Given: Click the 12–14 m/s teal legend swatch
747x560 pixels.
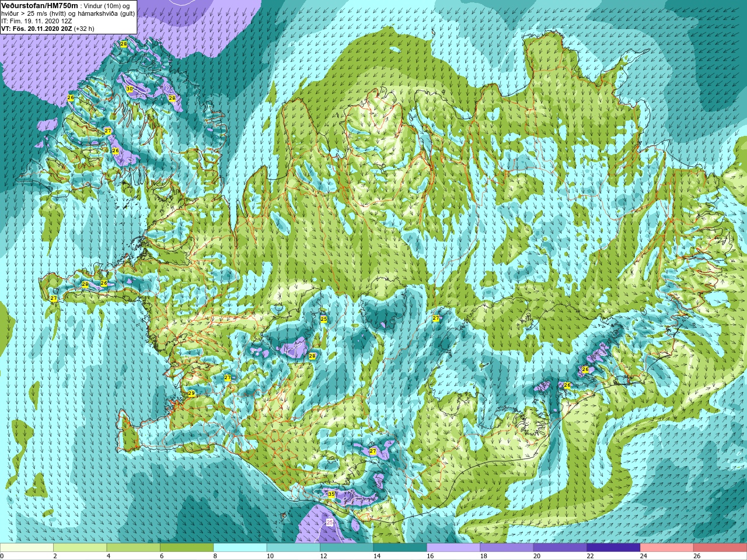Looking at the screenshot, I should click(347, 548).
